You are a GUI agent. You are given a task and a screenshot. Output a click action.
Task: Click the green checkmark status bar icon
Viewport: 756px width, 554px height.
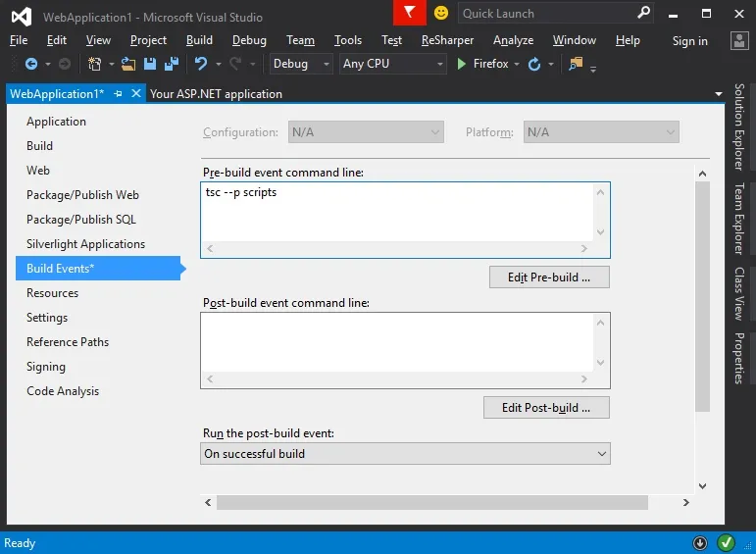pos(726,543)
